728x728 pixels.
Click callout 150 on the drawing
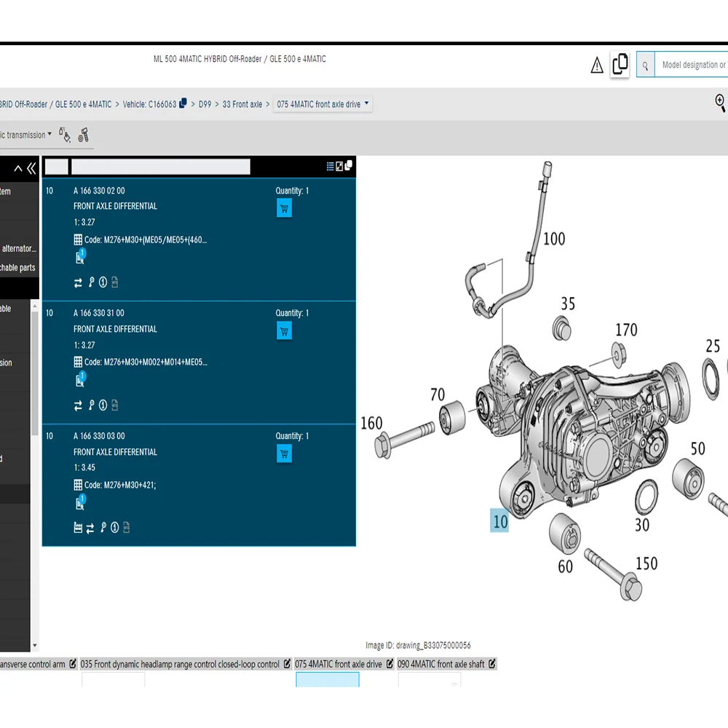point(646,563)
